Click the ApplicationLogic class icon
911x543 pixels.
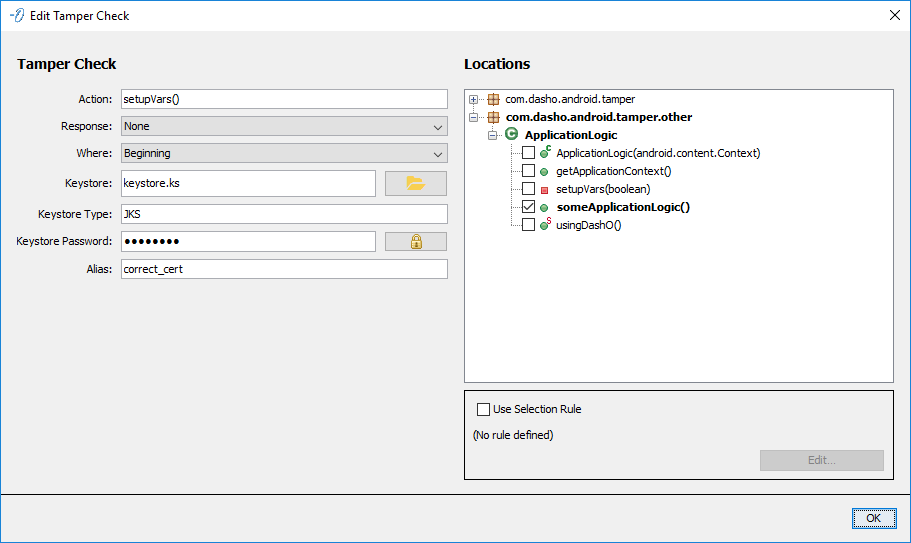[x=511, y=135]
